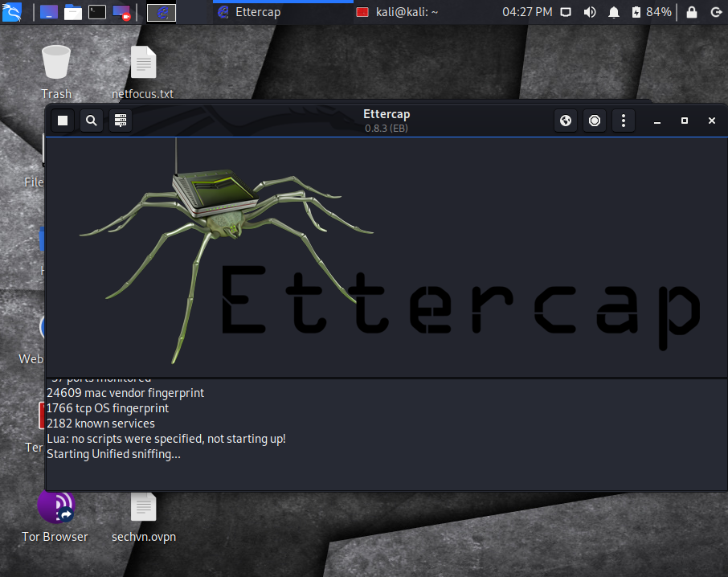Select the Ettercap icon-only panel button
Screen dimensions: 728x577
click(x=162, y=13)
